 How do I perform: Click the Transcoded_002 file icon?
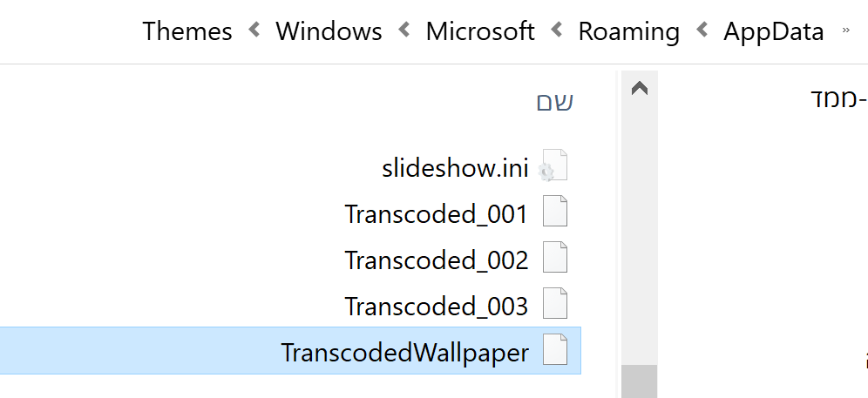click(555, 260)
